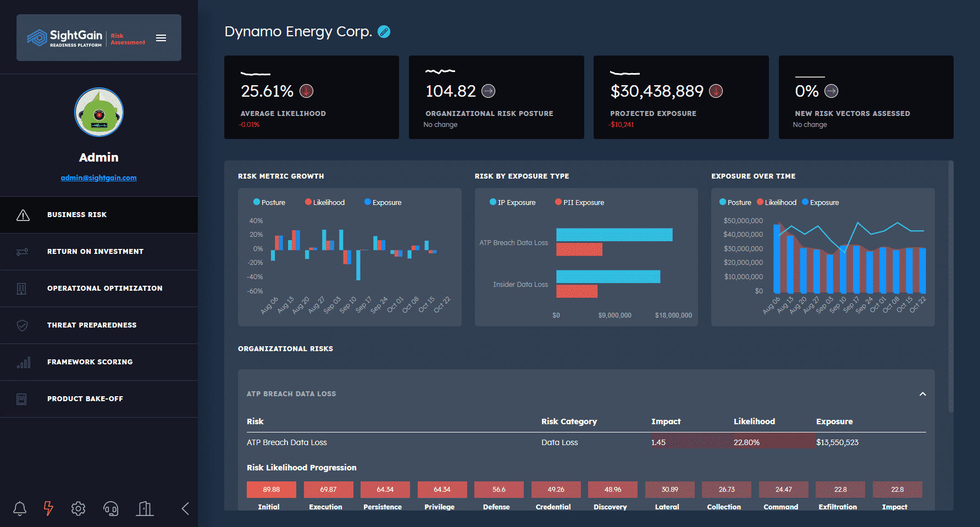Click the Product Bake-Off icon
Screen dimensions: 980x527
[x=21, y=399]
